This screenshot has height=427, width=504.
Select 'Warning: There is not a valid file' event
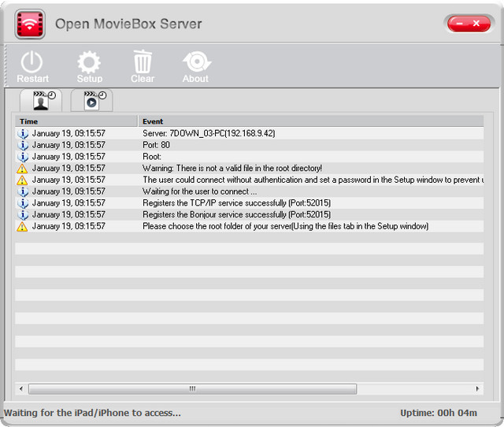pyautogui.click(x=232, y=168)
